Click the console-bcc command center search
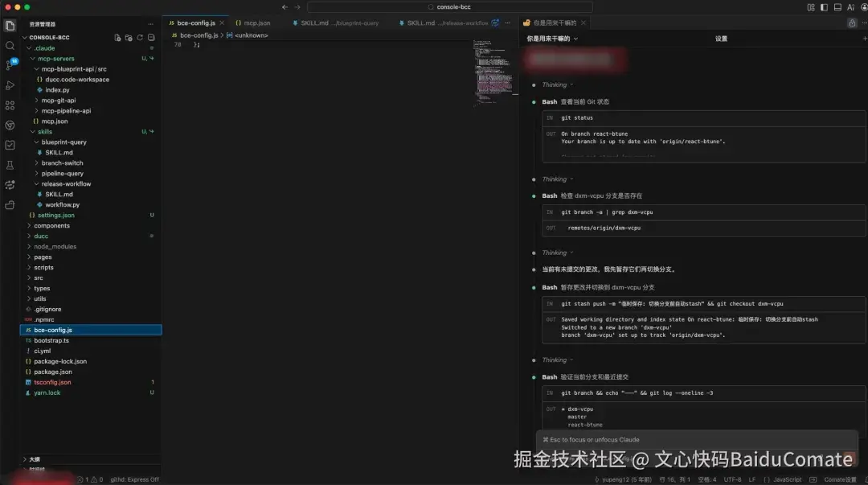Image resolution: width=868 pixels, height=485 pixels. [449, 7]
